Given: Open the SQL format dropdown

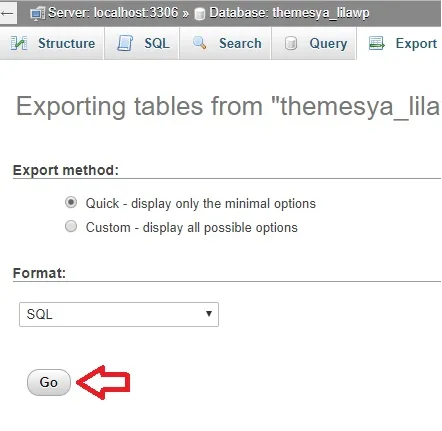Looking at the screenshot, I should pyautogui.click(x=119, y=314).
